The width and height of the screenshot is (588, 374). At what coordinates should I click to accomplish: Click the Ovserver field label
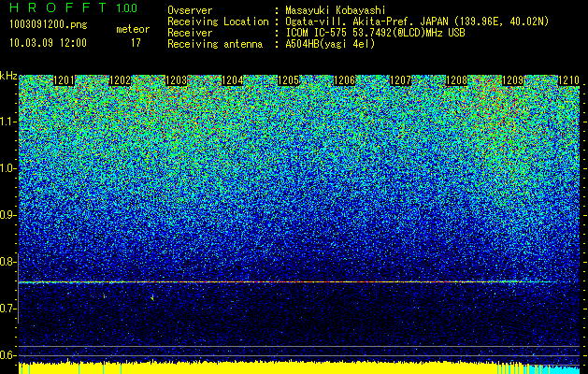tap(190, 10)
